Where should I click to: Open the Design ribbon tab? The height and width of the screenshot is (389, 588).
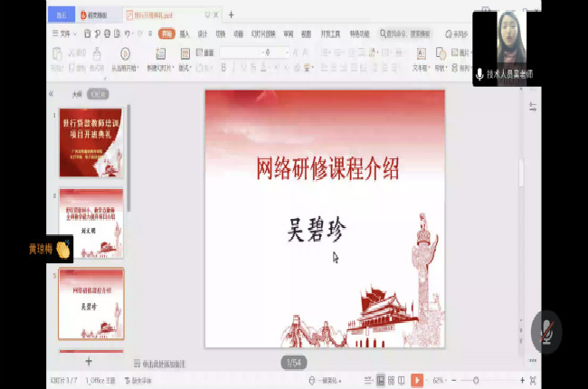point(203,33)
